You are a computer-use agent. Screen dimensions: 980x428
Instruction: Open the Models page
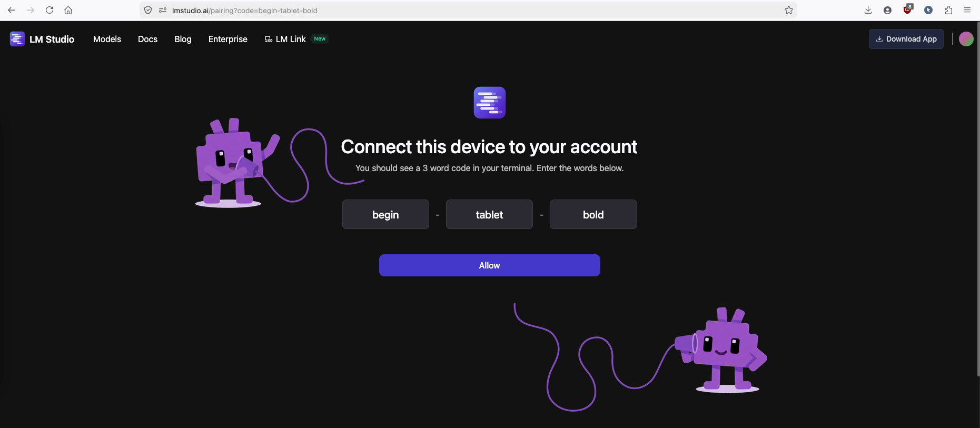[107, 39]
